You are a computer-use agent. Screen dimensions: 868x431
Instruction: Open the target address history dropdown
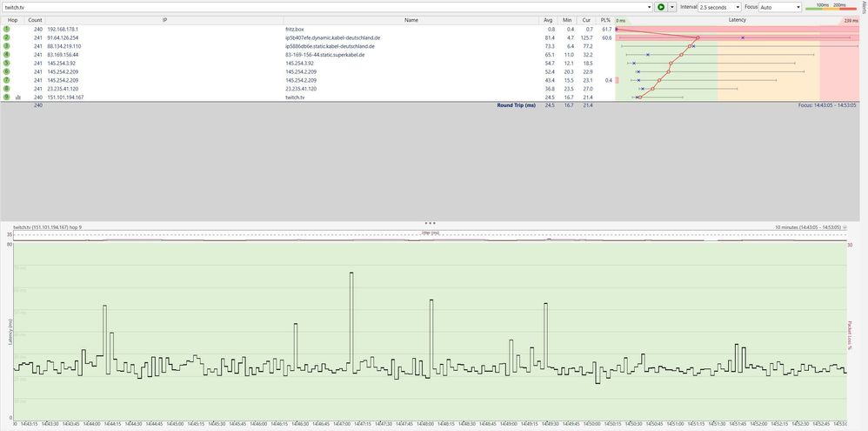click(x=651, y=7)
